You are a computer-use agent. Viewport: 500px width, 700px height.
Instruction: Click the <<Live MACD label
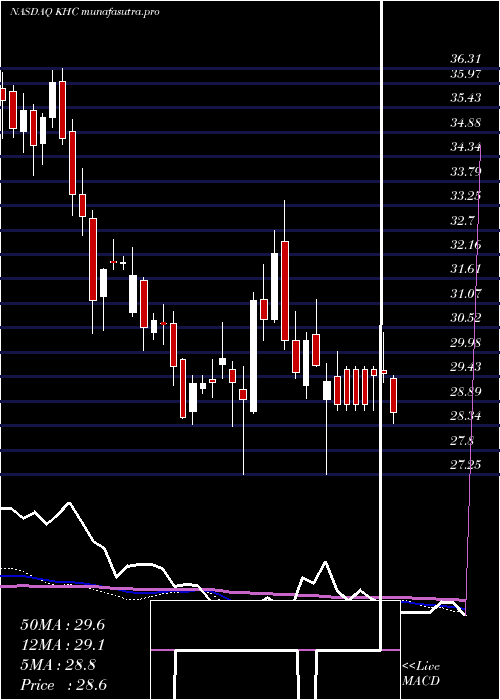421,674
